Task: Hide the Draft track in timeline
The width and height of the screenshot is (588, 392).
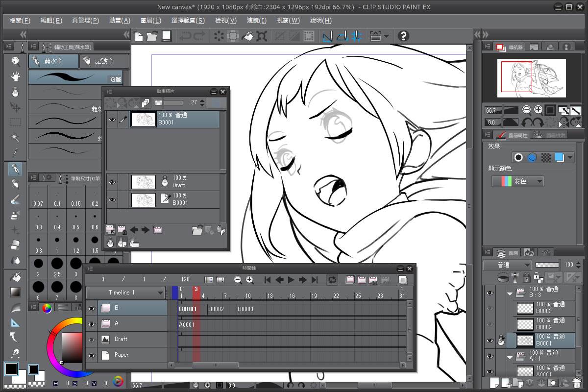Action: (x=91, y=339)
